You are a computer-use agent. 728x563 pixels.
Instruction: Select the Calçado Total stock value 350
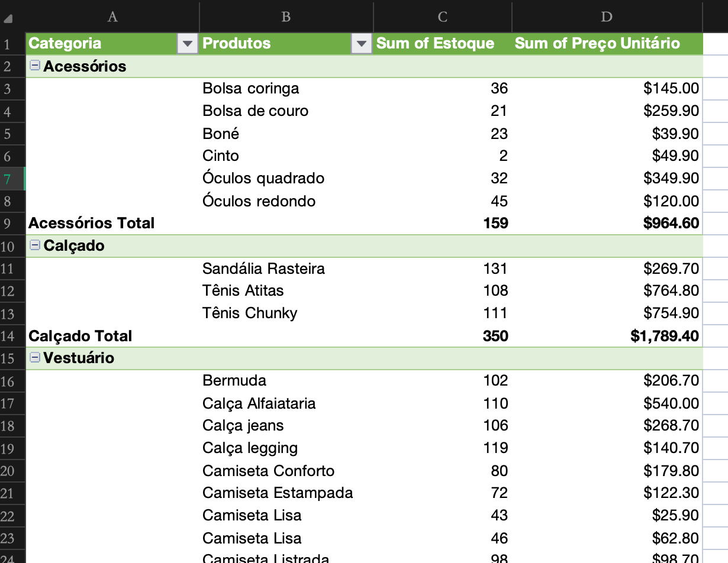tap(495, 336)
